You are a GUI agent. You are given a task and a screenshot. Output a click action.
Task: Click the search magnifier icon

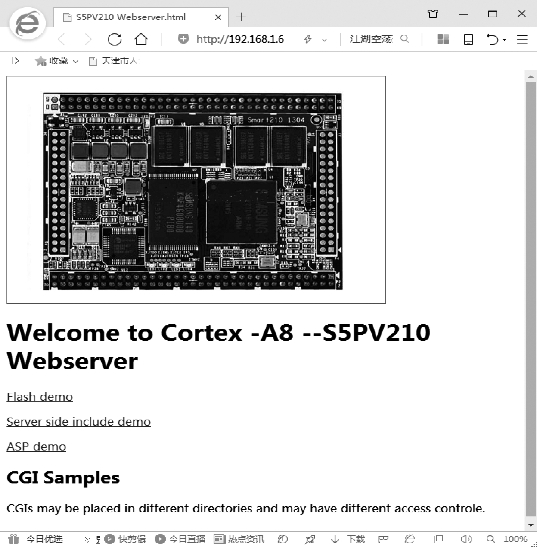pos(404,39)
